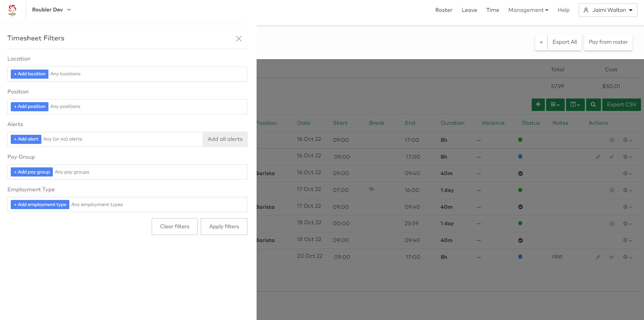Viewport: 644px width, 320px height.
Task: Open the green list options dropdown
Action: coord(555,105)
